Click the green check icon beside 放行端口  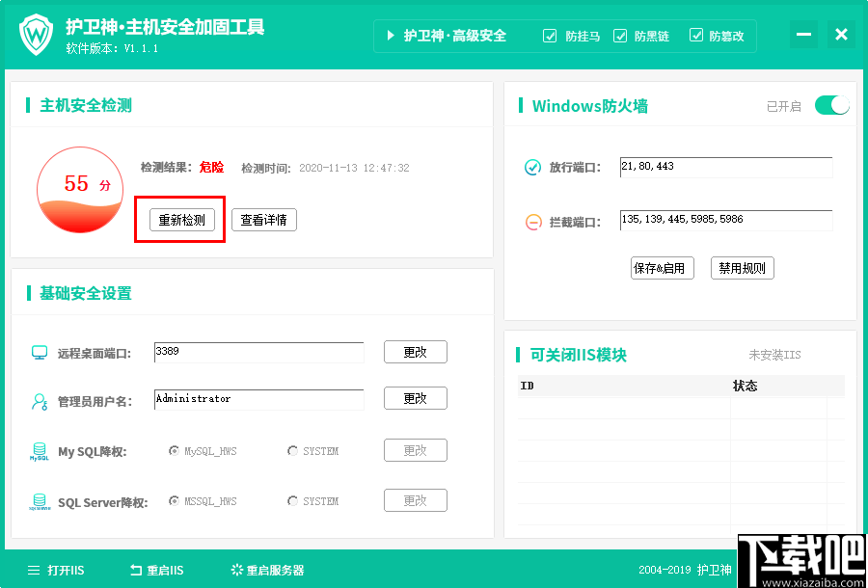pos(533,167)
